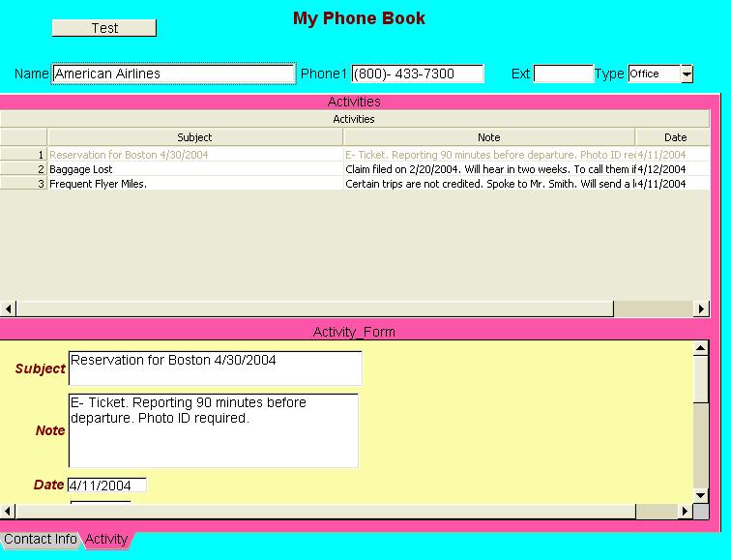
Task: Select the Activity tab
Action: [106, 539]
